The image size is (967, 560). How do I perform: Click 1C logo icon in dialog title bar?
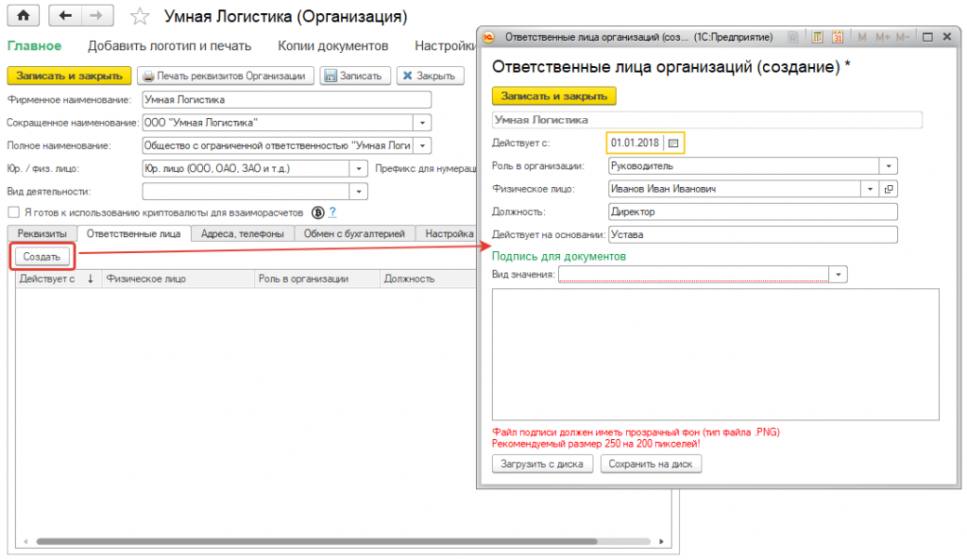pyautogui.click(x=488, y=37)
